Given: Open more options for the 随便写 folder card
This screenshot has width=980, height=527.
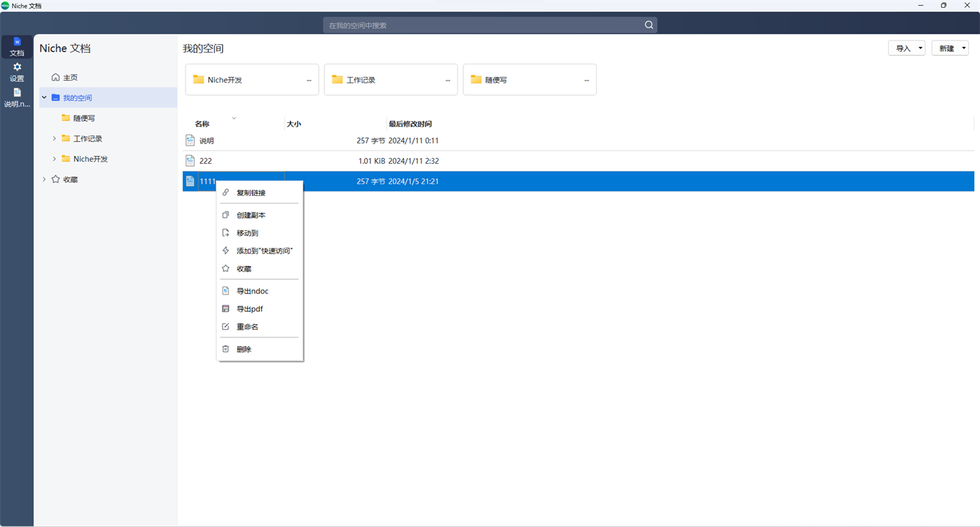Looking at the screenshot, I should click(x=588, y=80).
